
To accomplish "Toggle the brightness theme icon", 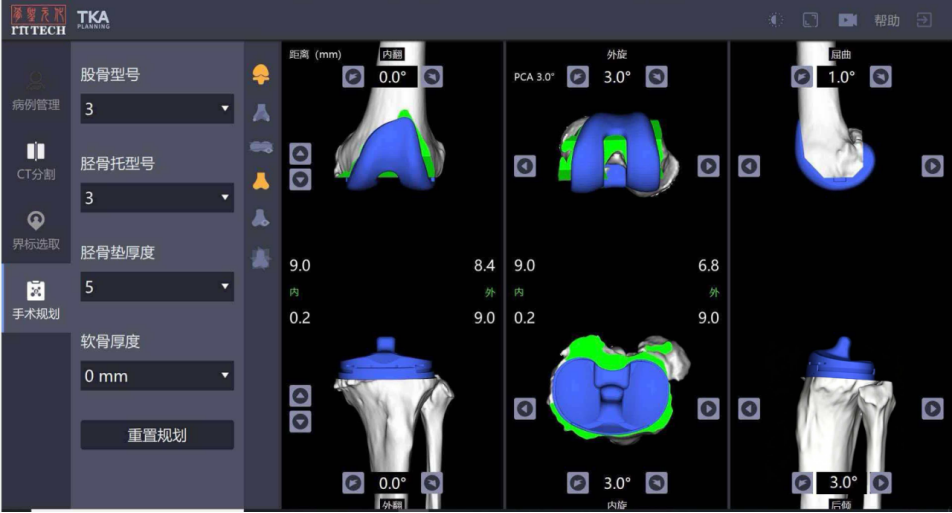I will 775,20.
